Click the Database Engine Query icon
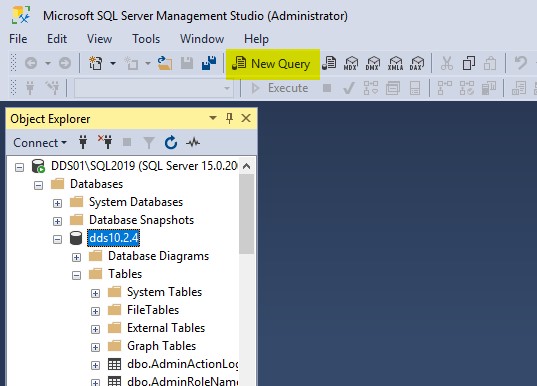 [x=329, y=63]
